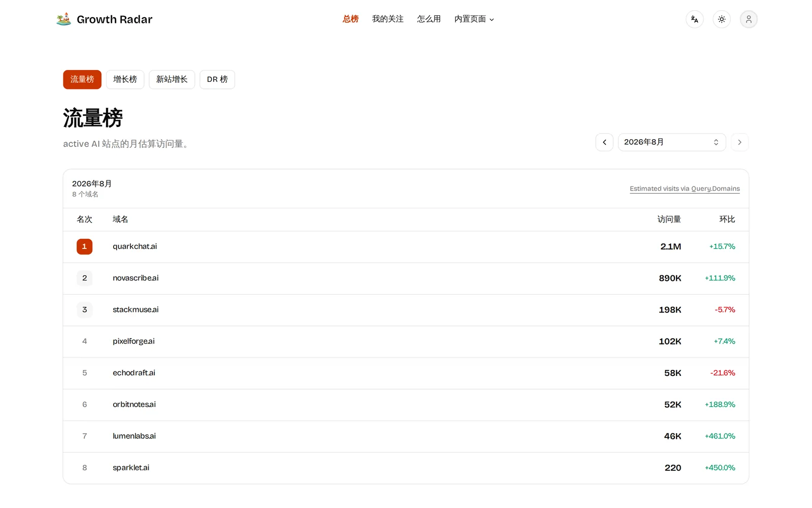Viewport: 812px width, 508px height.
Task: Click the Growth Radar island logo icon
Action: click(63, 19)
